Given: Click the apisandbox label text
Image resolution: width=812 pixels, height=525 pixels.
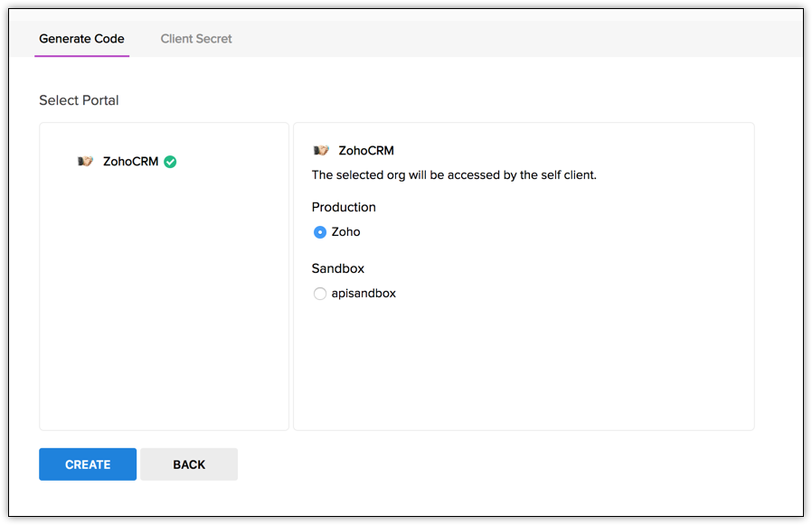Looking at the screenshot, I should coord(364,294).
